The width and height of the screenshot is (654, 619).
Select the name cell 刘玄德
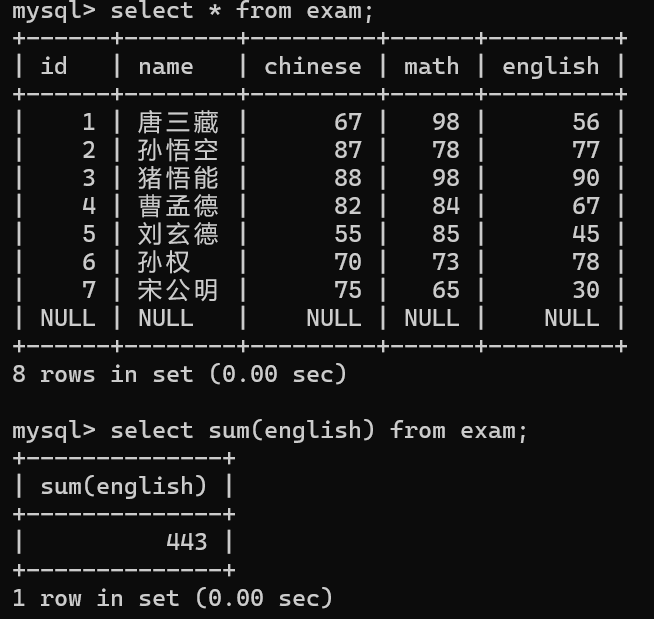[178, 234]
